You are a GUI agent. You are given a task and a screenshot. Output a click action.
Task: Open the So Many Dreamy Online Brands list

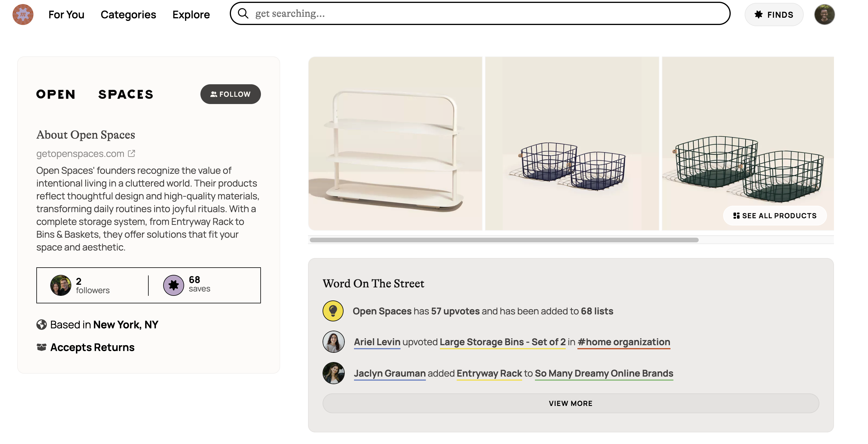click(604, 373)
